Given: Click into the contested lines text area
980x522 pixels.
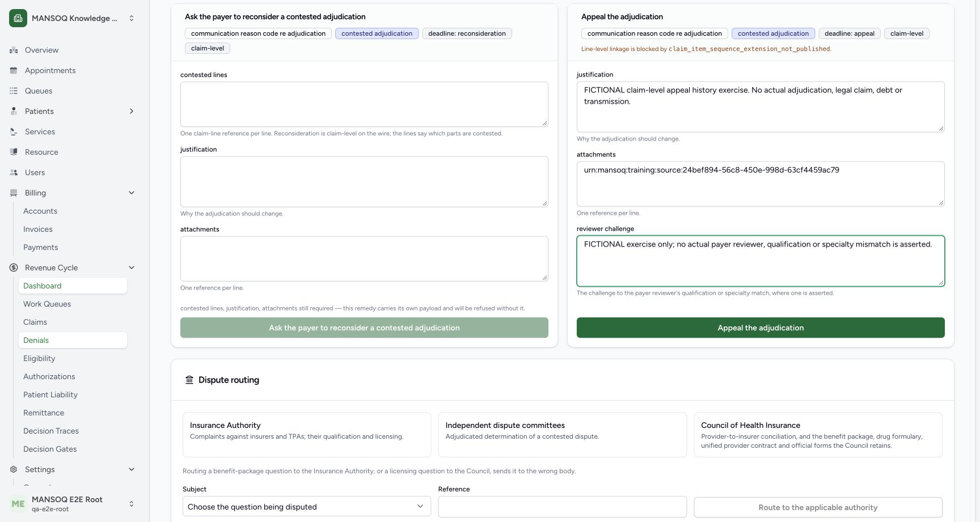Looking at the screenshot, I should pyautogui.click(x=364, y=104).
